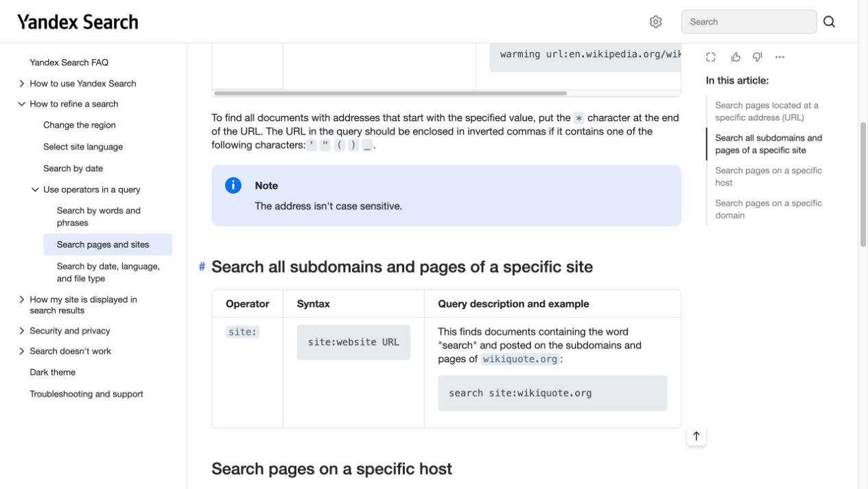The image size is (868, 489).
Task: Give the article a thumbs down
Action: (x=758, y=57)
